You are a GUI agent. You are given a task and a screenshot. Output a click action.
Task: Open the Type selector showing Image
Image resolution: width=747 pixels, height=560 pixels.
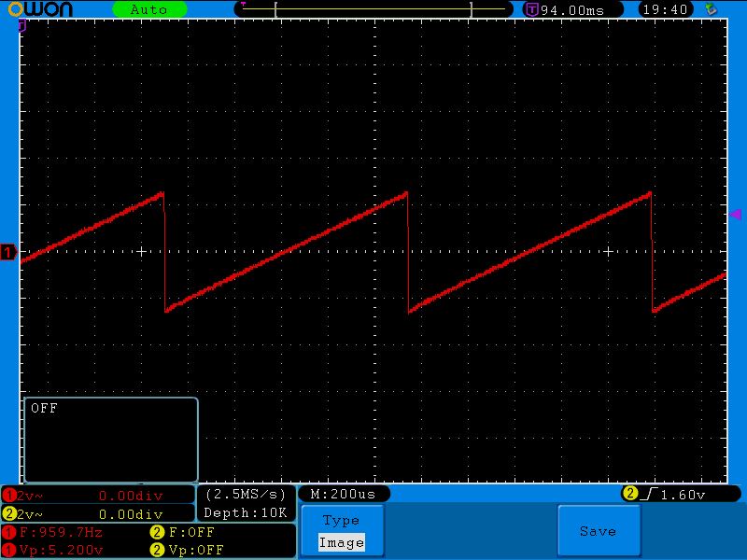coord(341,542)
